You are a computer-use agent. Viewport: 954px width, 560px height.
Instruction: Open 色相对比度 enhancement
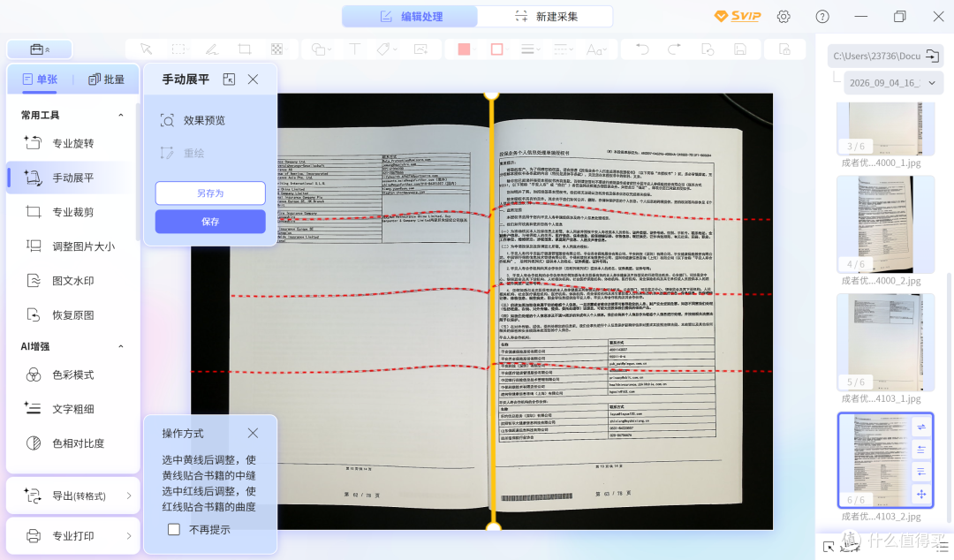click(x=72, y=443)
